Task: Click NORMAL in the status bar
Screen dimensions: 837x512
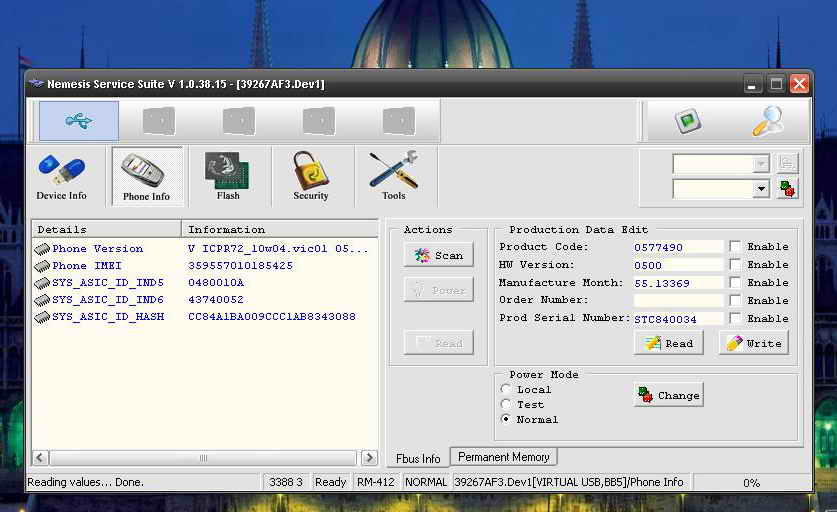Action: tap(425, 482)
